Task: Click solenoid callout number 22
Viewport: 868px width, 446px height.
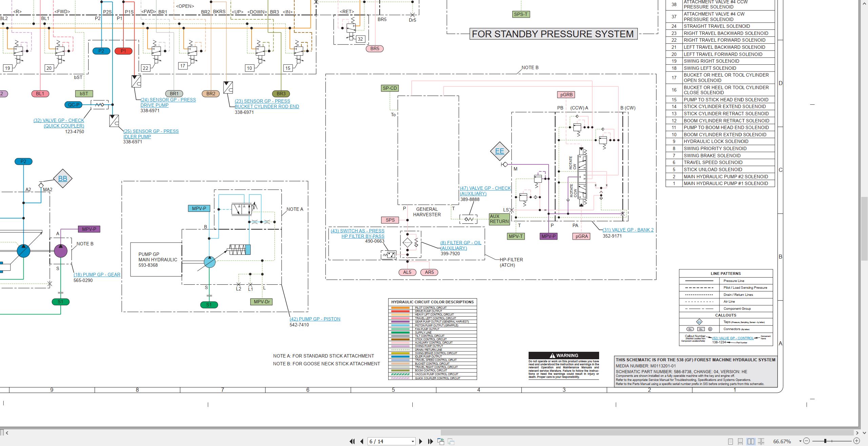Action: point(145,68)
